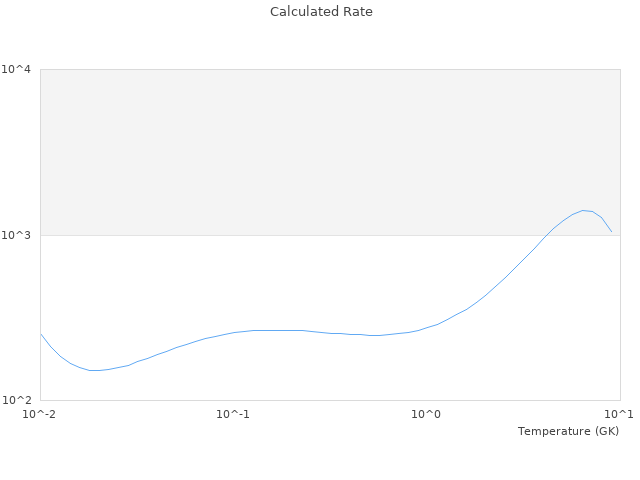
Task: Click the "Calculated Rate" chart title
Action: click(x=321, y=12)
